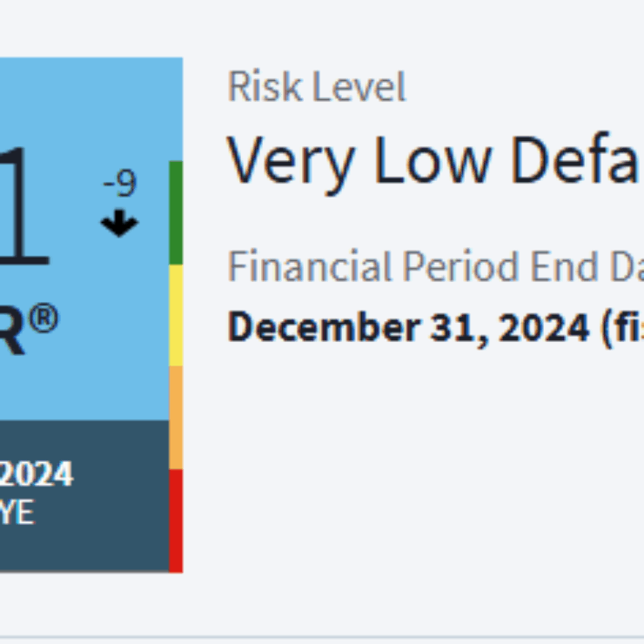Select the red segment of the risk scale
The height and width of the screenshot is (644, 644).
pyautogui.click(x=176, y=520)
